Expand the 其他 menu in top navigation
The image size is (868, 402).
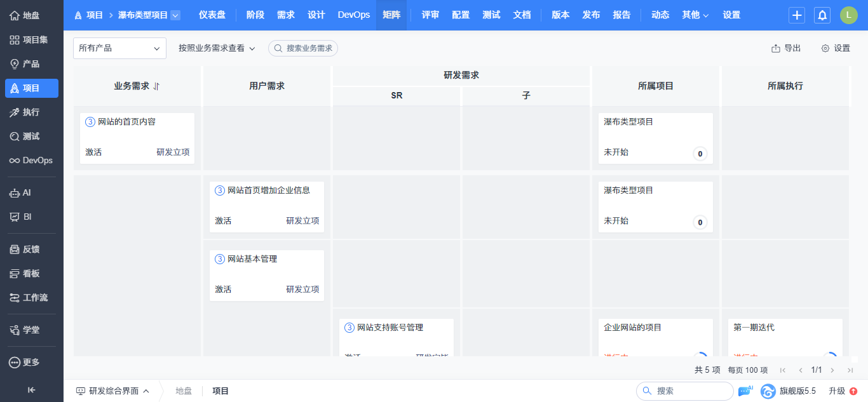click(695, 15)
